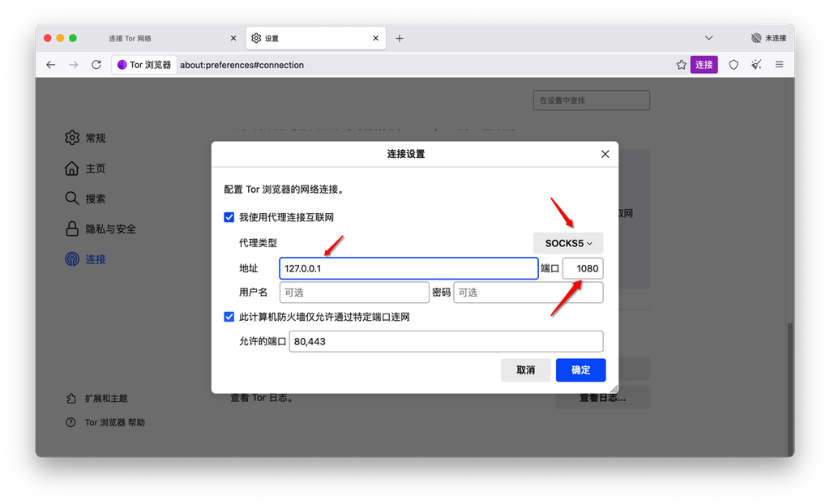This screenshot has height=504, width=830.
Task: Open a new tab with plus button
Action: coord(399,38)
